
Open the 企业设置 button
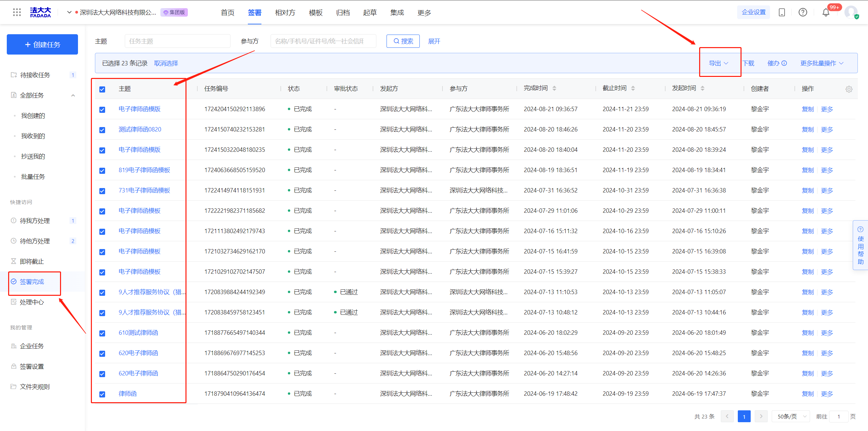[x=754, y=12]
